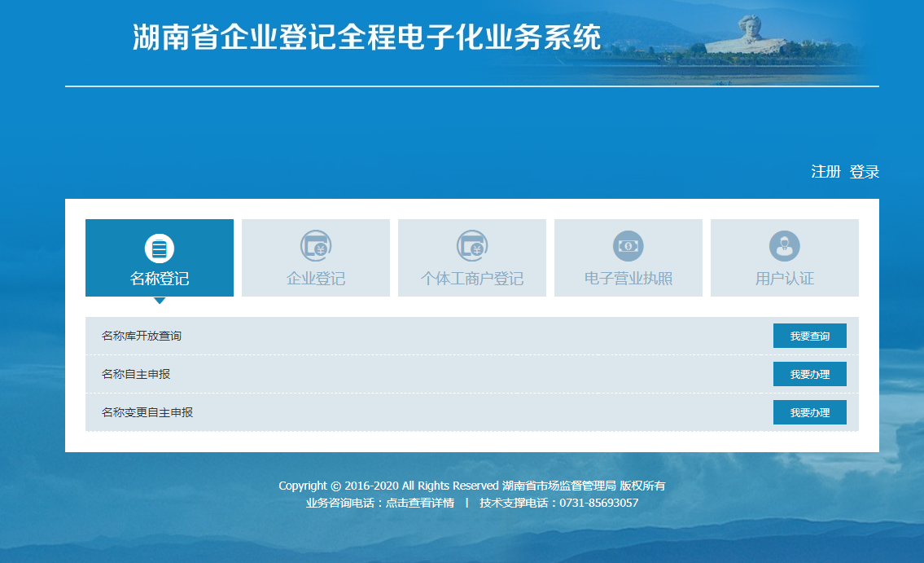Click the 名称库开放查询 row text
This screenshot has height=563, width=924.
coord(142,336)
